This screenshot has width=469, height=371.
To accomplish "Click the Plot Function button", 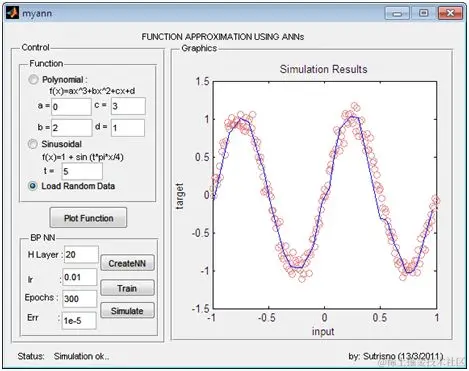I will click(x=88, y=218).
